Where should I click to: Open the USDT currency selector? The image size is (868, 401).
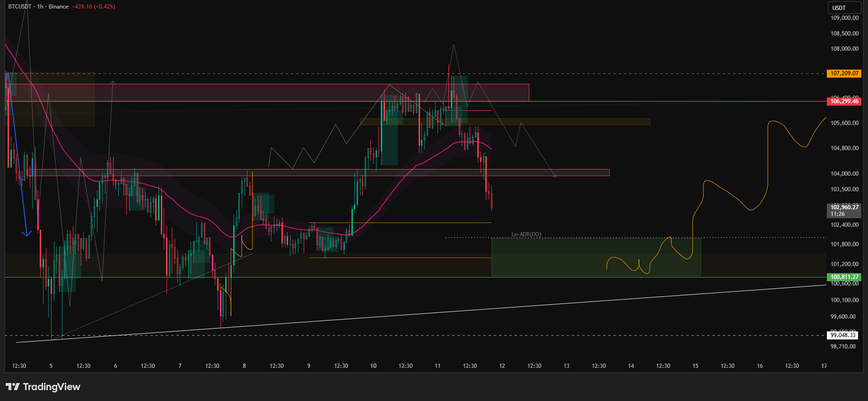tap(845, 8)
